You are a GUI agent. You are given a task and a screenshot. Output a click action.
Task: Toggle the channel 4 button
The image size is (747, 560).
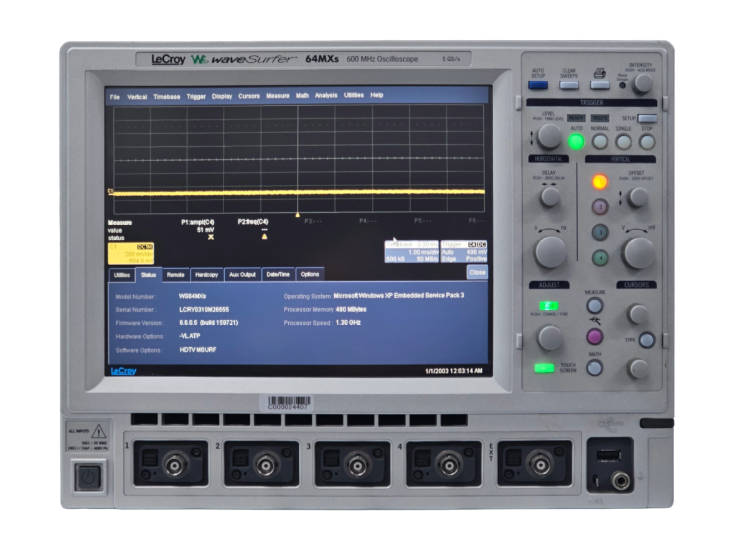pyautogui.click(x=599, y=257)
